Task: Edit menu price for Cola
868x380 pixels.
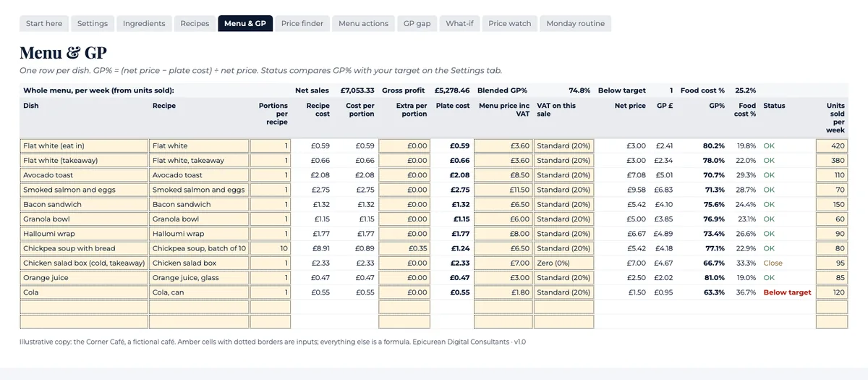Action: click(503, 292)
